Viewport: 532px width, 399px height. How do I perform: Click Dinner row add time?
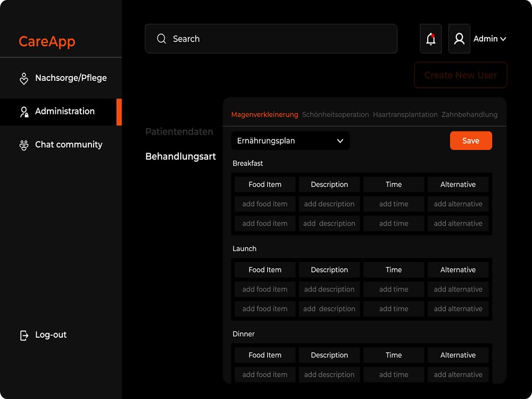point(394,375)
